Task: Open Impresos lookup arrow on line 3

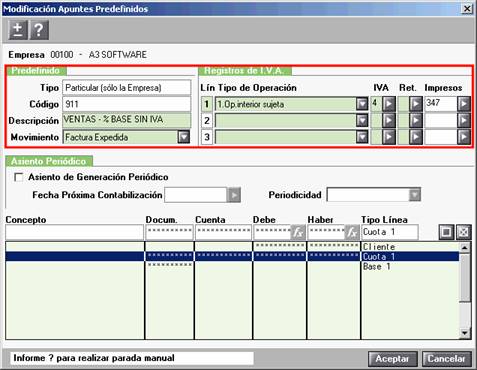Action: coord(464,137)
